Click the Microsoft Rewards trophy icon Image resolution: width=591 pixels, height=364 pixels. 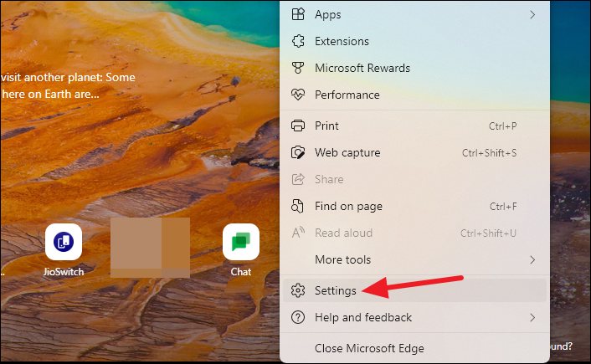298,68
